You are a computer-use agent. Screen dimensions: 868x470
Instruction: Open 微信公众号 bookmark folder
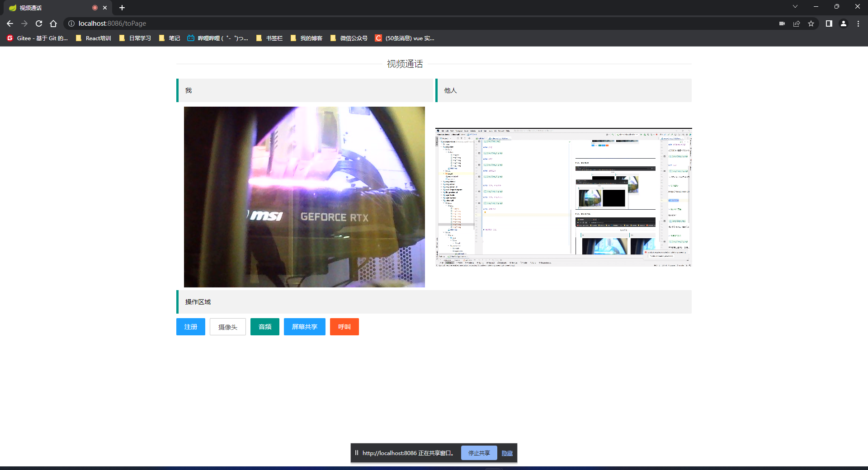[x=349, y=38]
